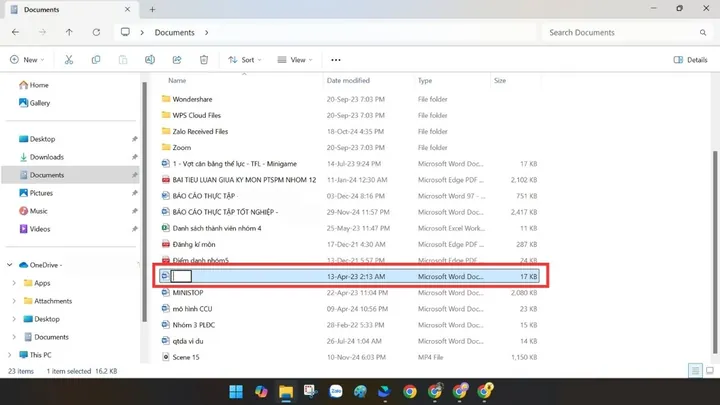Click in the Search Documents field
720x405 pixels.
[x=625, y=33]
